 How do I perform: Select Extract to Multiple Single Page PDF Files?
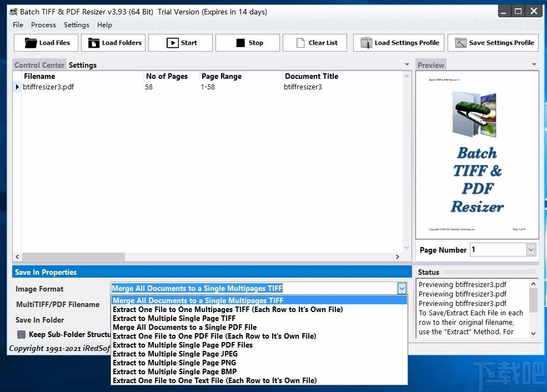click(259, 345)
